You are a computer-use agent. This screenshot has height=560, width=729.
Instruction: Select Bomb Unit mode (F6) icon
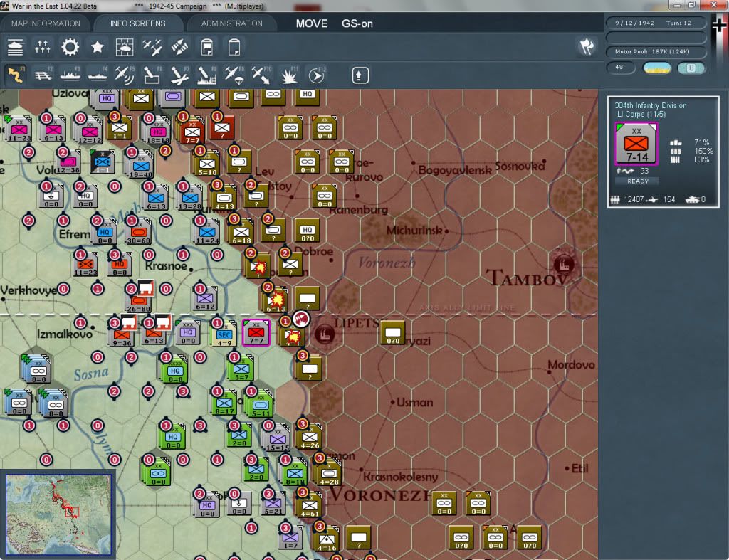click(152, 75)
